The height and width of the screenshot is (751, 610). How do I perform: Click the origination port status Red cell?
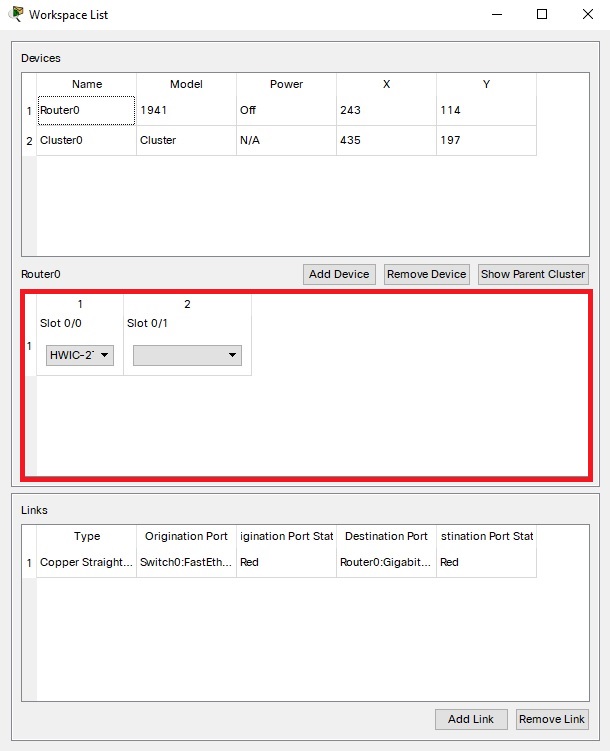(286, 562)
